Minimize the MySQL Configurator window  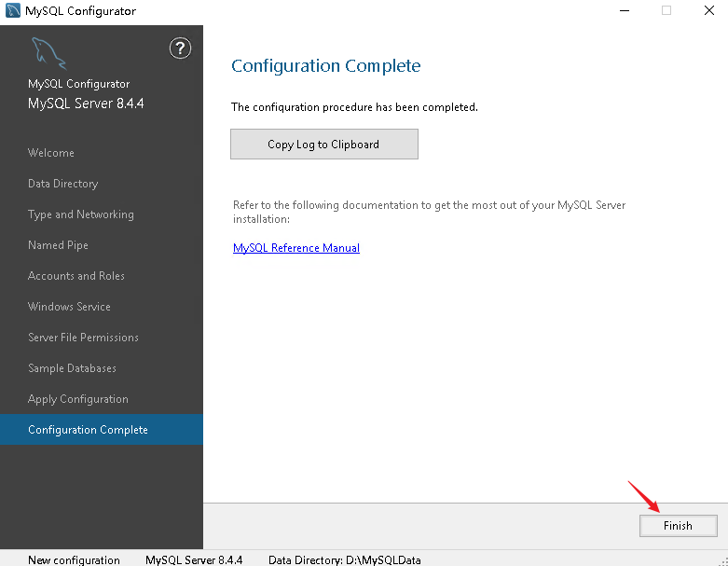click(625, 10)
